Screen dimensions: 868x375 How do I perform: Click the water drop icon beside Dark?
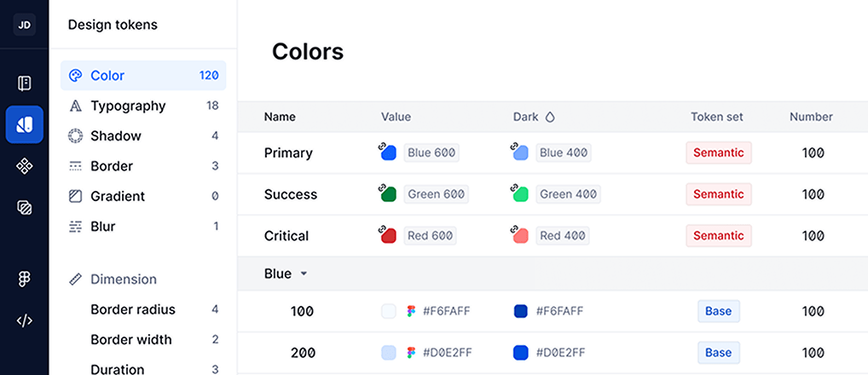pyautogui.click(x=550, y=117)
